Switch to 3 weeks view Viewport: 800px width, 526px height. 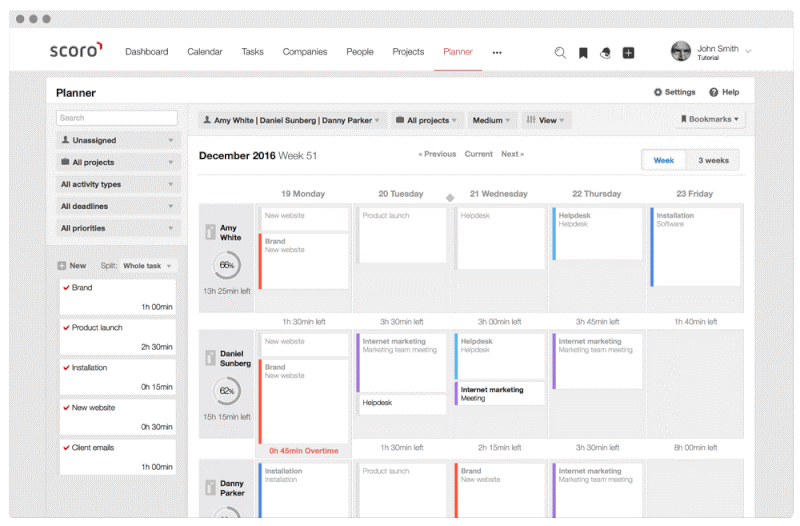pyautogui.click(x=713, y=160)
